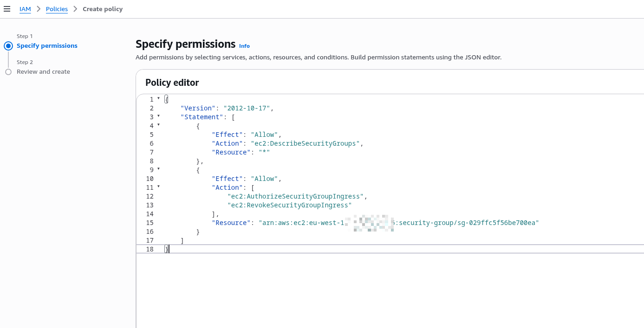
Task: Open the hamburger navigation menu
Action: click(x=7, y=9)
